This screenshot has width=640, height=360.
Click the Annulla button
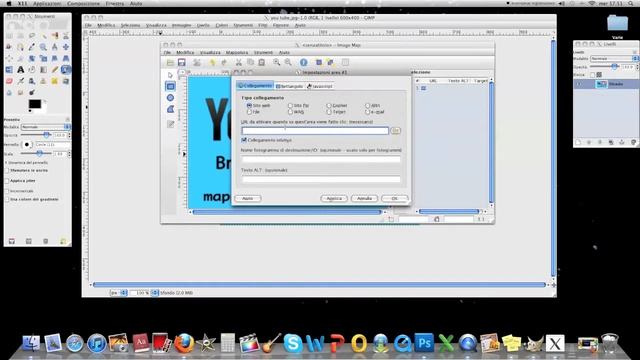(364, 198)
